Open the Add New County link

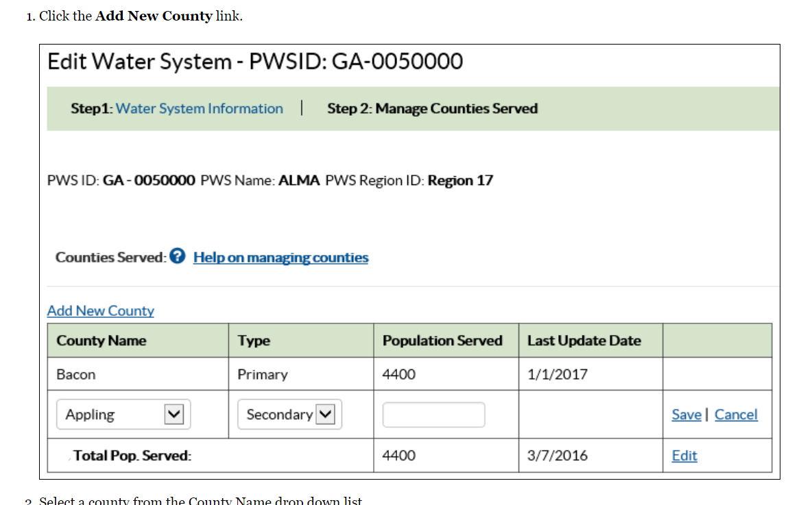[100, 310]
